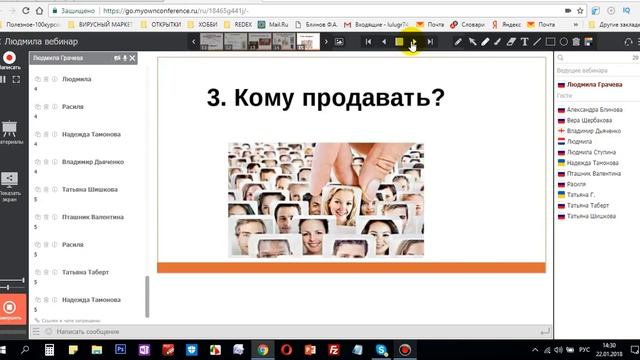Image resolution: width=640 pixels, height=360 pixels.
Task: Select the pencil drawing tool
Action: coord(458,42)
